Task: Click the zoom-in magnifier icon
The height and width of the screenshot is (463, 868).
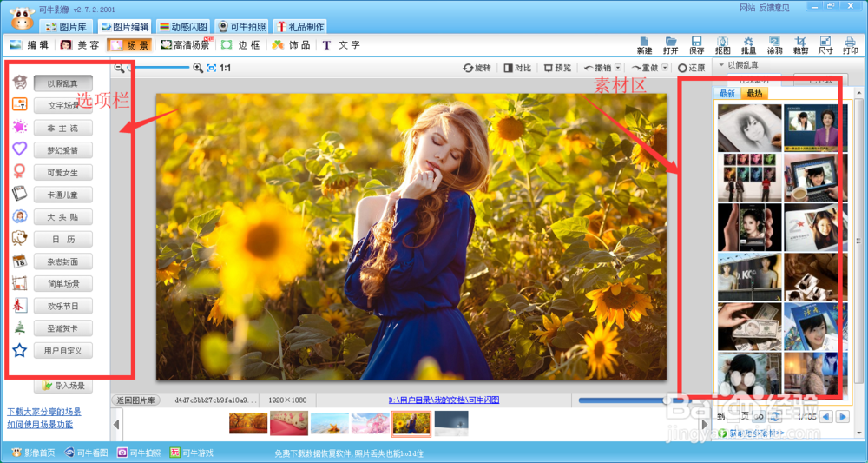Action: 198,68
